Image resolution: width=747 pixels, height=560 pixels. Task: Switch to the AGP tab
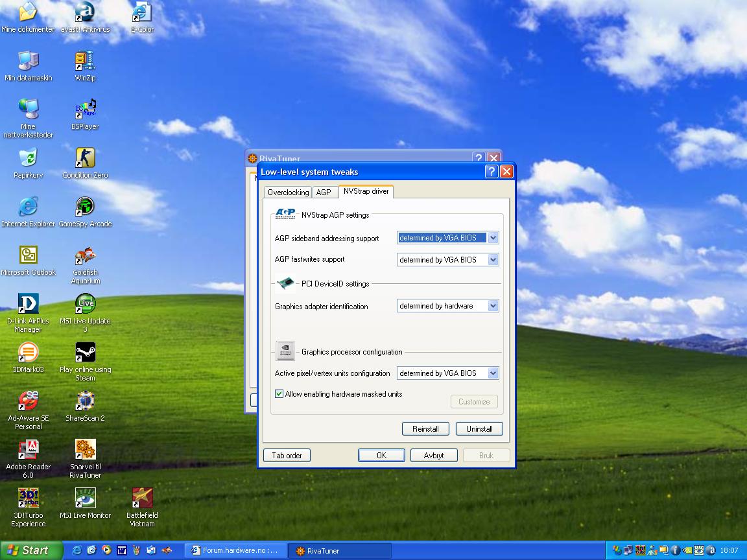pyautogui.click(x=324, y=192)
